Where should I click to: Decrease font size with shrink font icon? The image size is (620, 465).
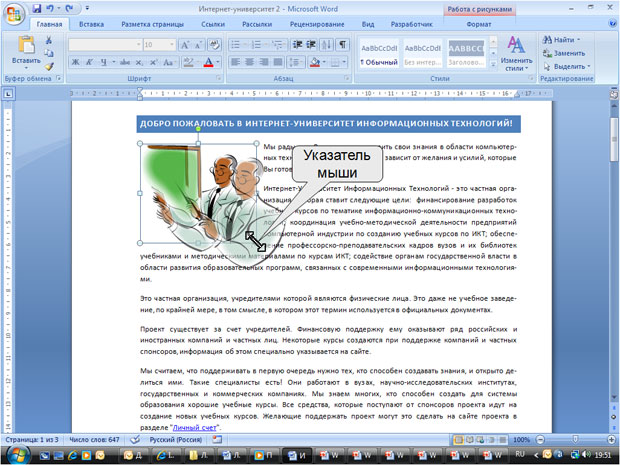click(x=198, y=45)
